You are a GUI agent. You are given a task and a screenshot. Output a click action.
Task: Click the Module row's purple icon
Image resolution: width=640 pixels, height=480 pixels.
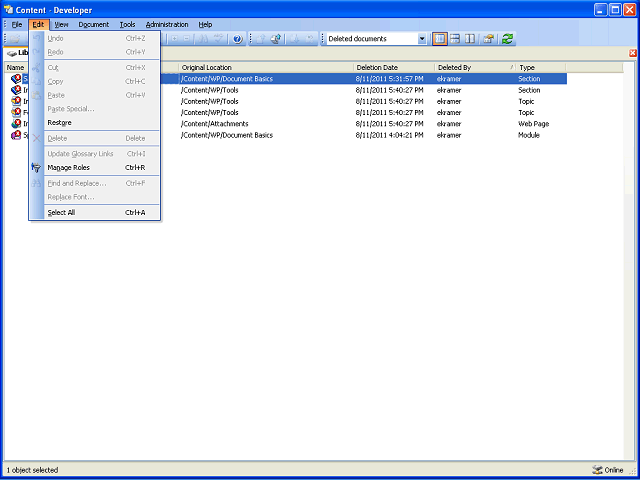[16, 135]
